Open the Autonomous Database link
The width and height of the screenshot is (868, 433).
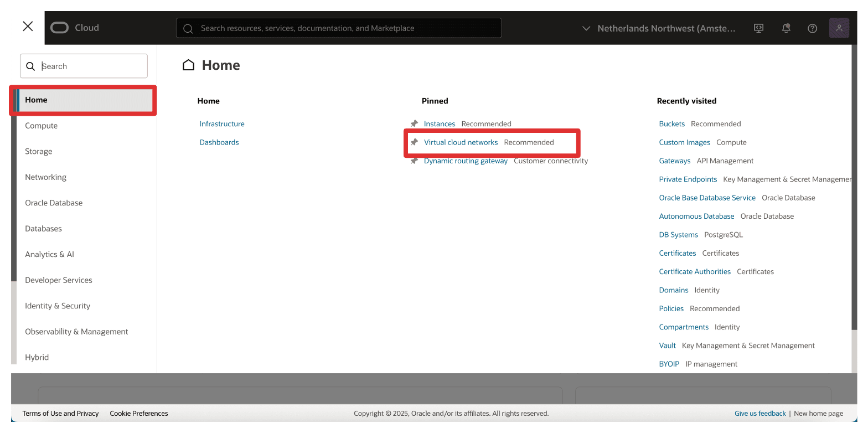[x=696, y=216]
